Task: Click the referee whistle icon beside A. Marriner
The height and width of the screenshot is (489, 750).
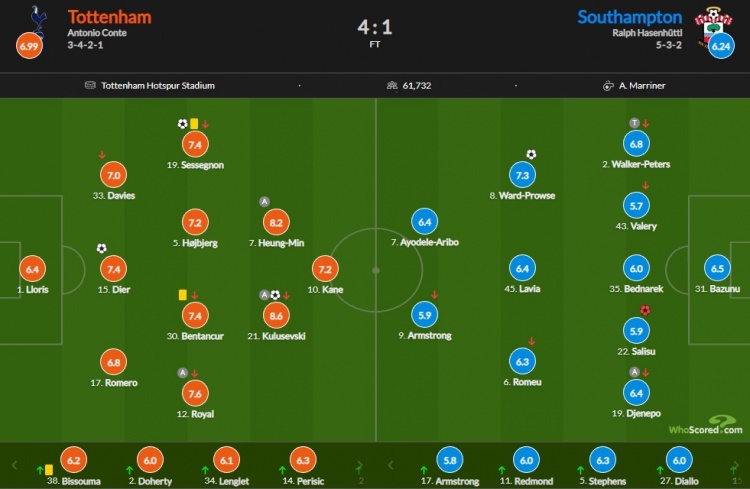Action: click(607, 86)
